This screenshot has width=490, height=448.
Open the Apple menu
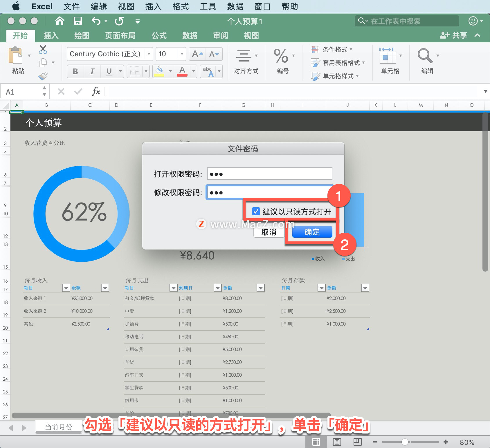point(16,6)
